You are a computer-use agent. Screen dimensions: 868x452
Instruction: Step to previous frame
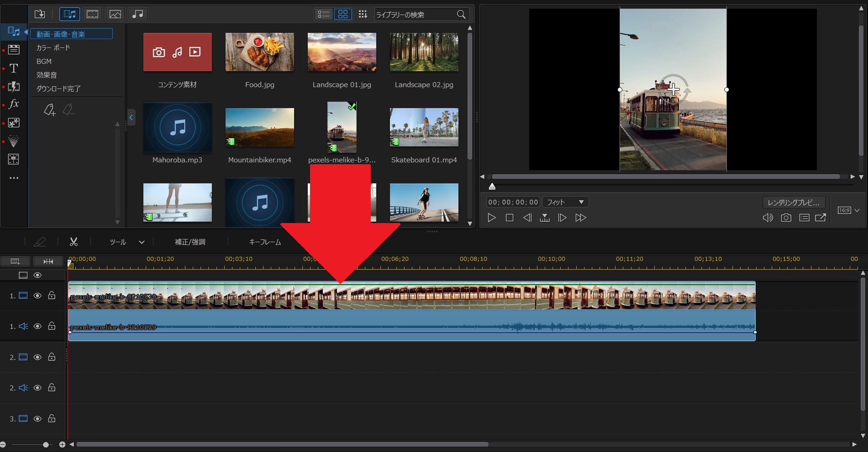tap(527, 218)
